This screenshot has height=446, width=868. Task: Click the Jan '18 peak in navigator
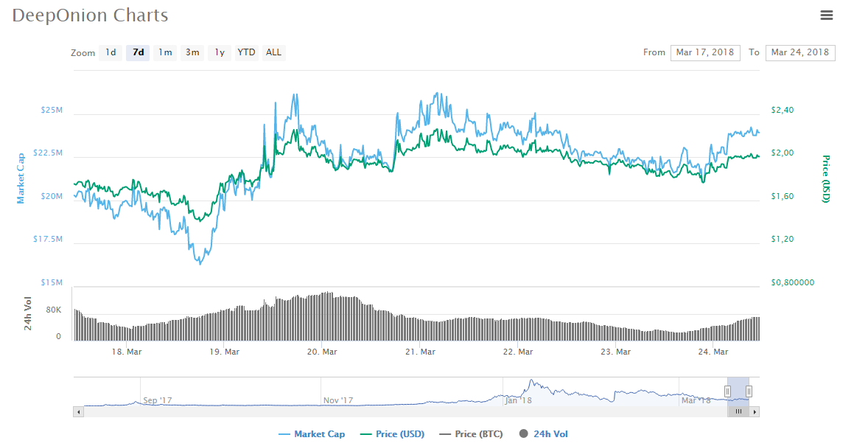pos(531,382)
